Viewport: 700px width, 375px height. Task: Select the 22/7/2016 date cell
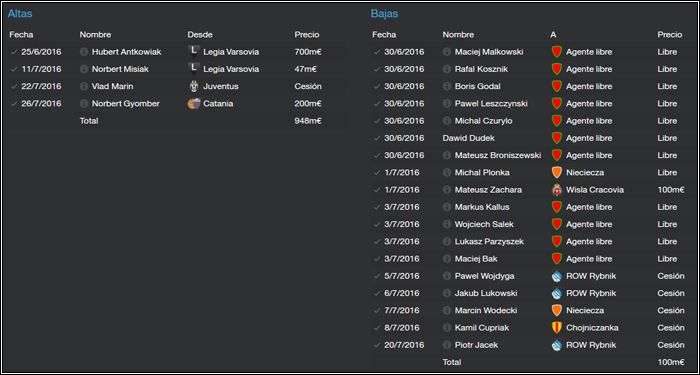pyautogui.click(x=41, y=86)
